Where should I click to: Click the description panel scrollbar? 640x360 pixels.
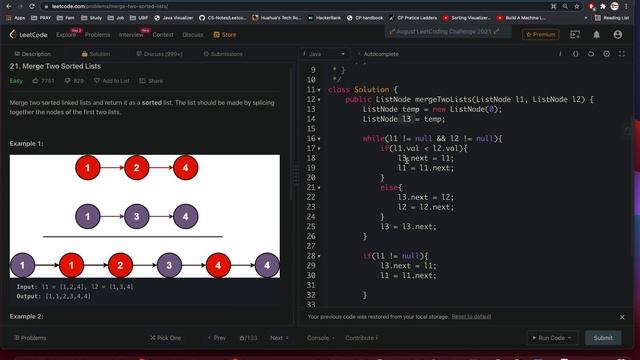(x=291, y=135)
